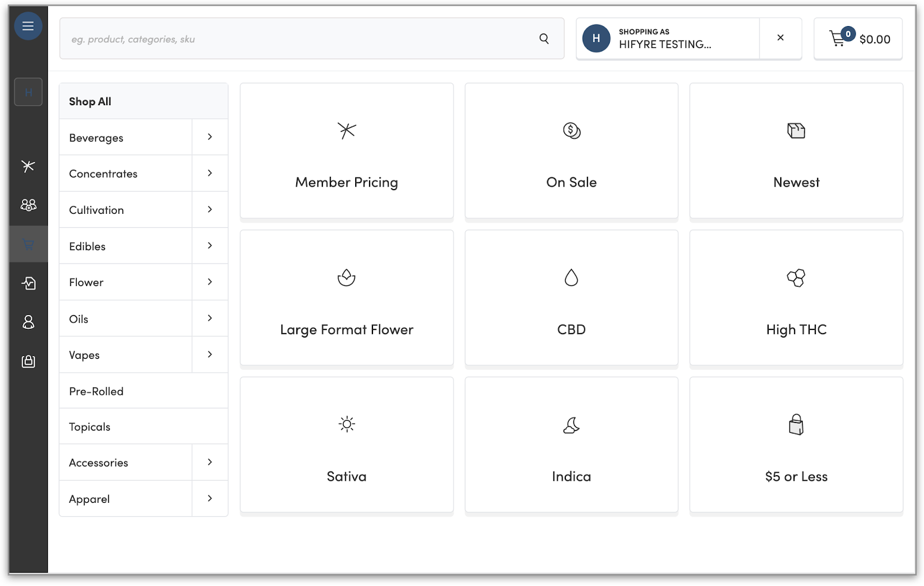924x586 pixels.
Task: Expand the Flower category chevron
Action: (x=210, y=282)
